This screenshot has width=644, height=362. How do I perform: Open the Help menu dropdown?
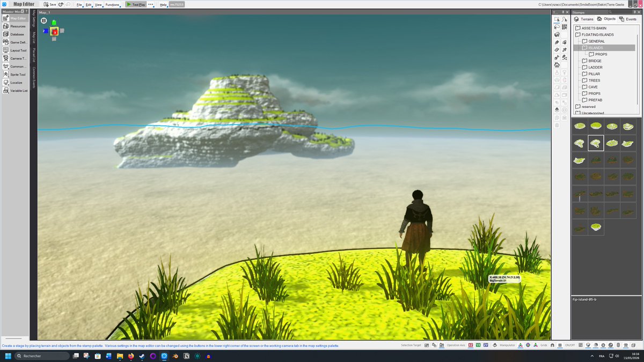(x=163, y=4)
